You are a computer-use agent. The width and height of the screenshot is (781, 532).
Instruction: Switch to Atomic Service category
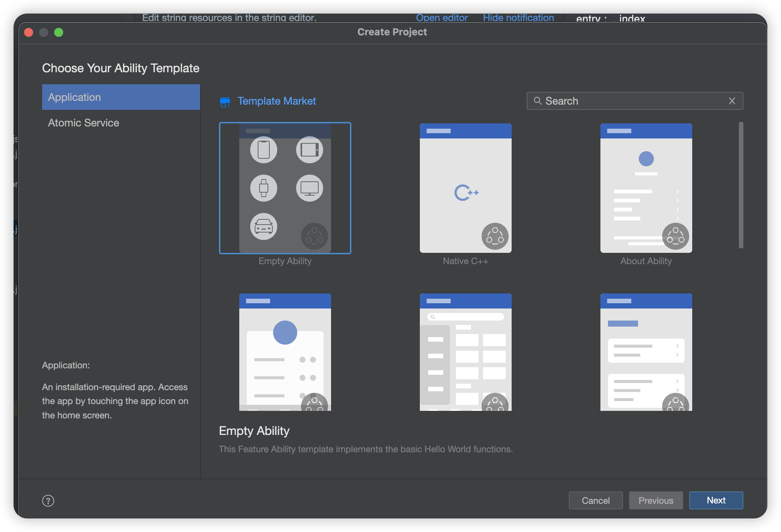[x=84, y=123]
